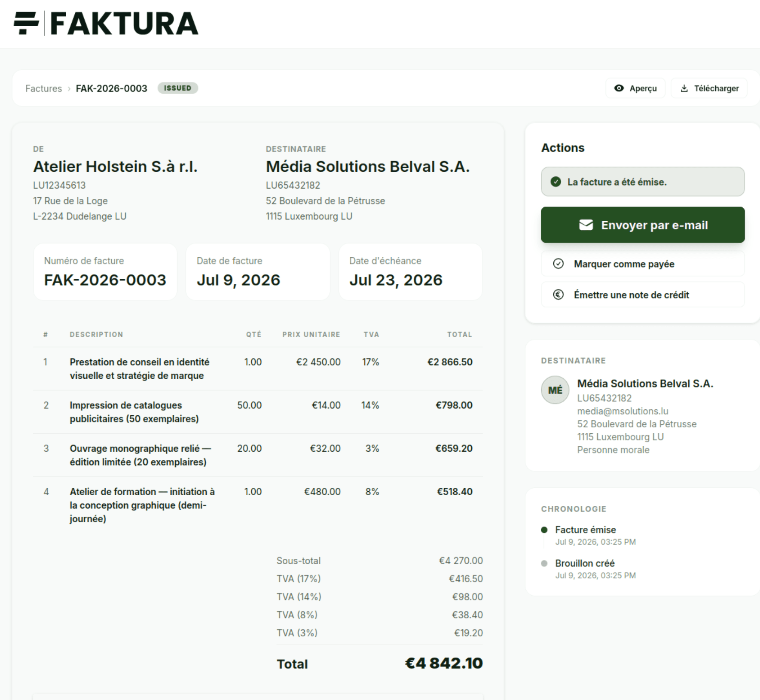Click the PRIX UNITAIRE column header
The height and width of the screenshot is (700, 760).
pyautogui.click(x=311, y=335)
